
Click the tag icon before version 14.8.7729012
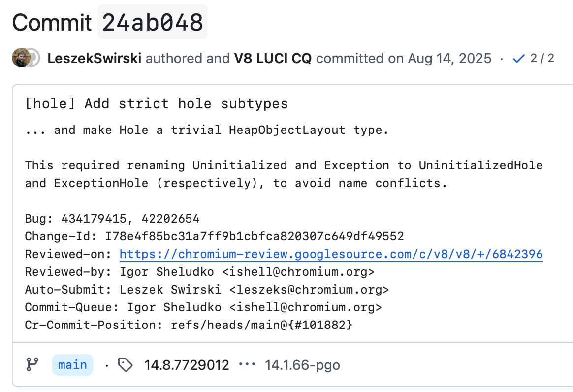coord(126,365)
